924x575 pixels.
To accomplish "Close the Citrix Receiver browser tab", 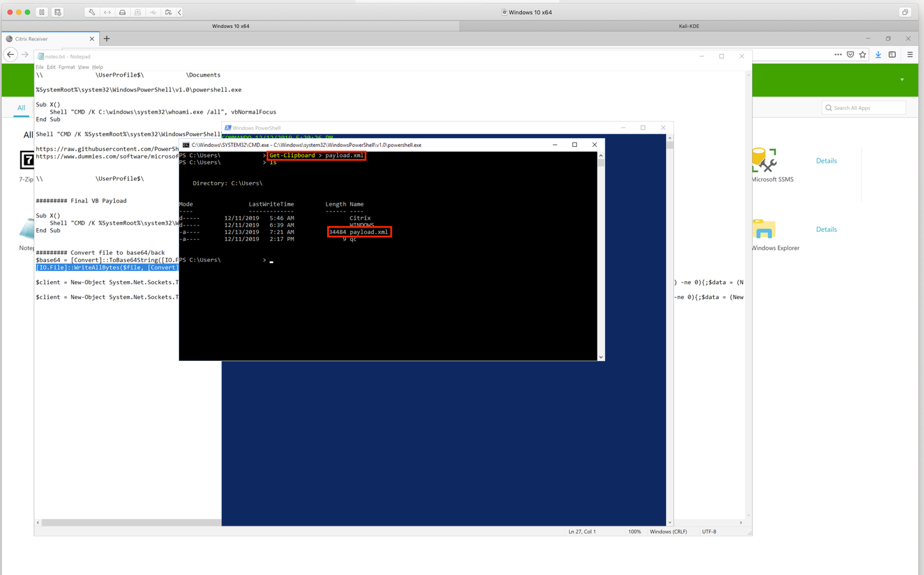I will point(91,39).
